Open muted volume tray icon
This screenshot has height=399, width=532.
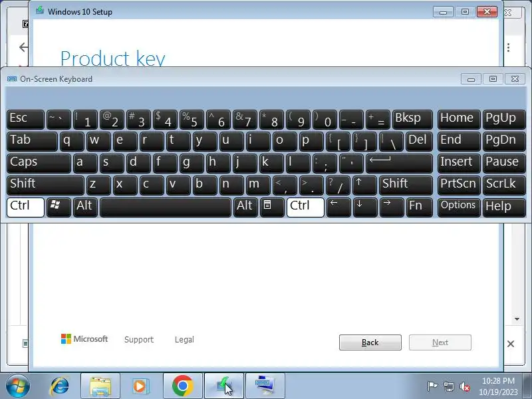464,386
